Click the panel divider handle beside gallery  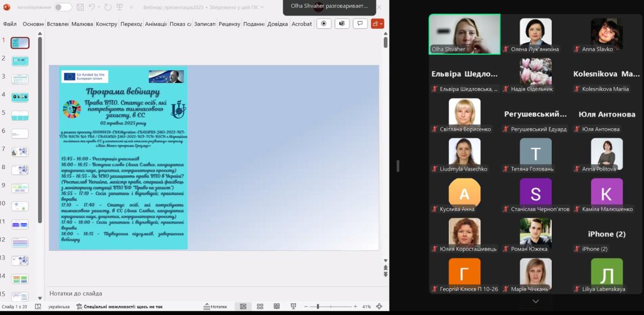coord(398,166)
